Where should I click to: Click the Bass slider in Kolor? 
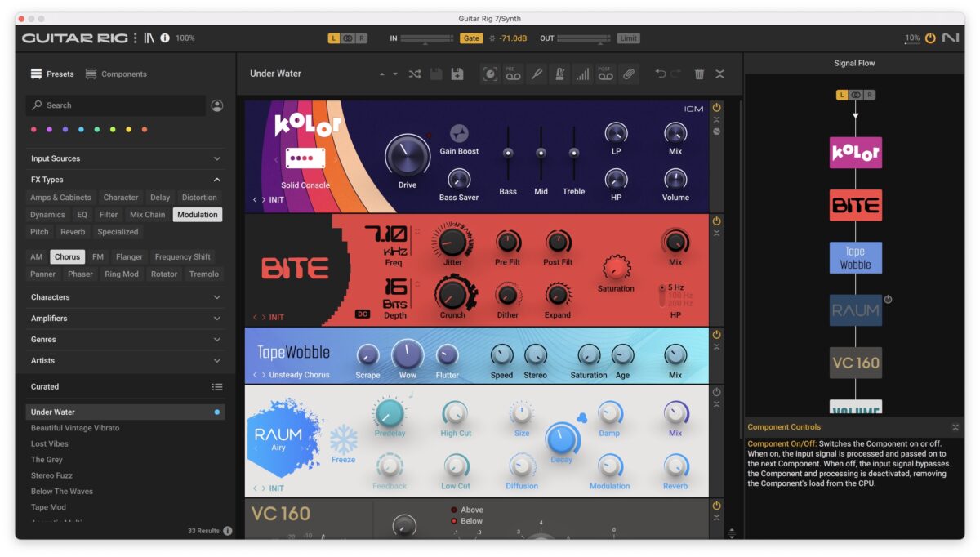[x=508, y=153]
